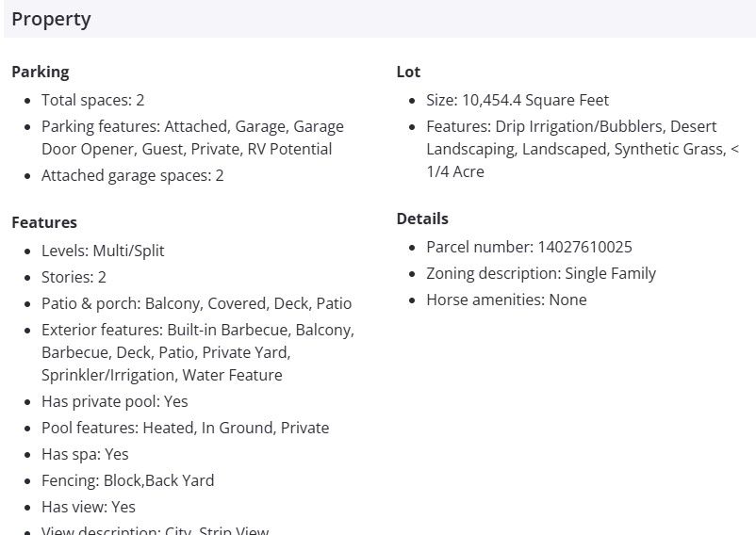Click the Details subsection heading
Viewport: 756px width, 535px height.
[x=422, y=219]
